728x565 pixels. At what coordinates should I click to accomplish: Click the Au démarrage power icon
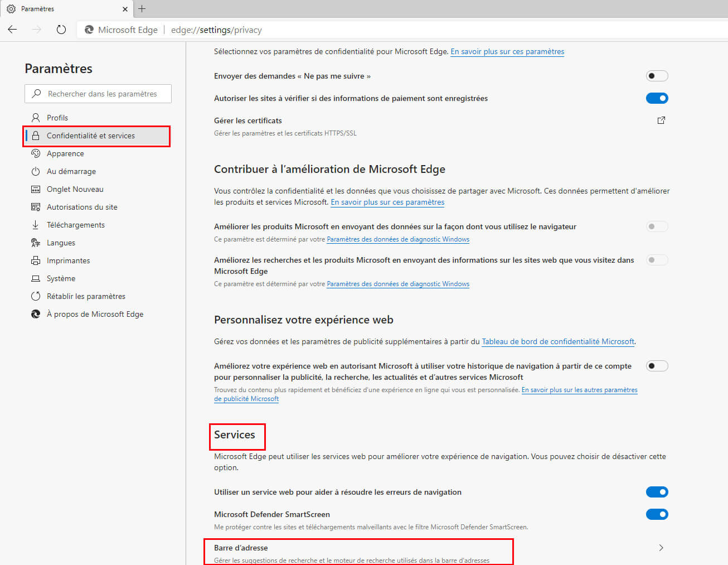point(36,171)
